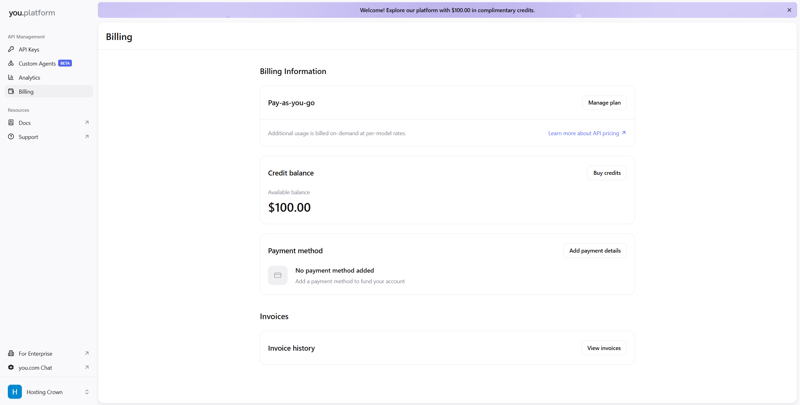800x405 pixels.
Task: Click the Available balance label
Action: (x=289, y=192)
